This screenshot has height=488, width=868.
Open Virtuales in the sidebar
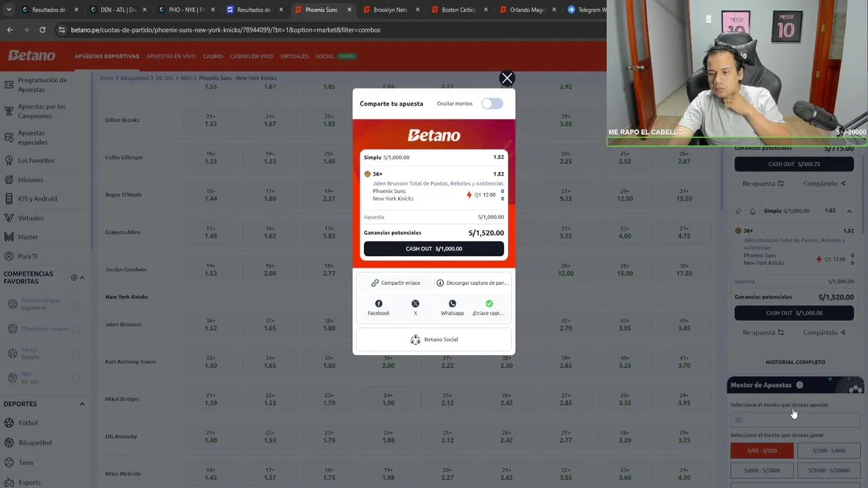tap(31, 218)
